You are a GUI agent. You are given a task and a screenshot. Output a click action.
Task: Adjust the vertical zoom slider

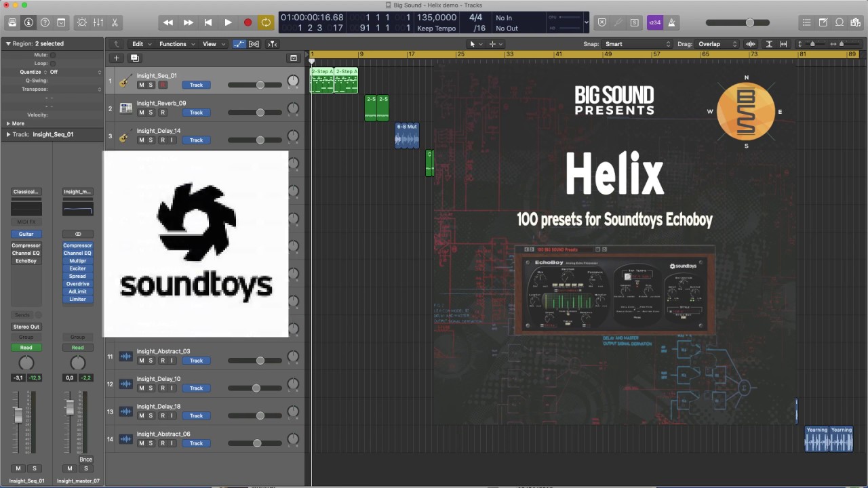(812, 44)
